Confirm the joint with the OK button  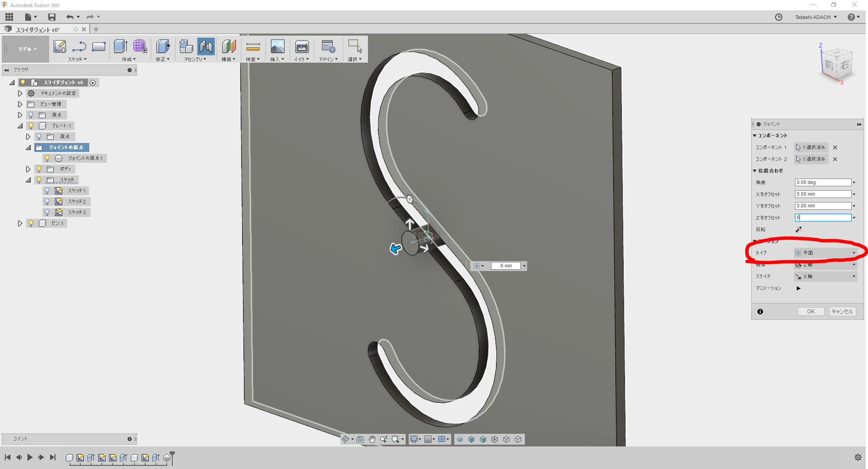pyautogui.click(x=811, y=312)
